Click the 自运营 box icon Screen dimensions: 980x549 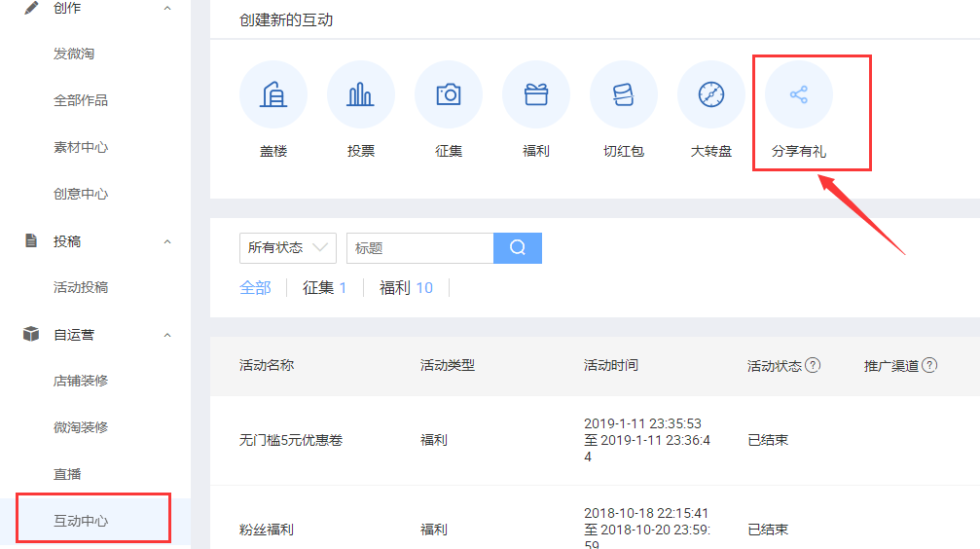coord(30,334)
